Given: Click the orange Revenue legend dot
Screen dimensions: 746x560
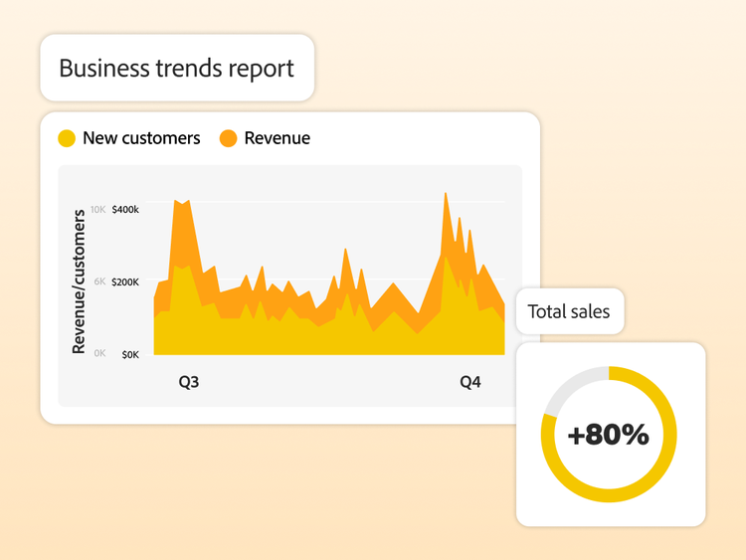Looking at the screenshot, I should [x=228, y=138].
